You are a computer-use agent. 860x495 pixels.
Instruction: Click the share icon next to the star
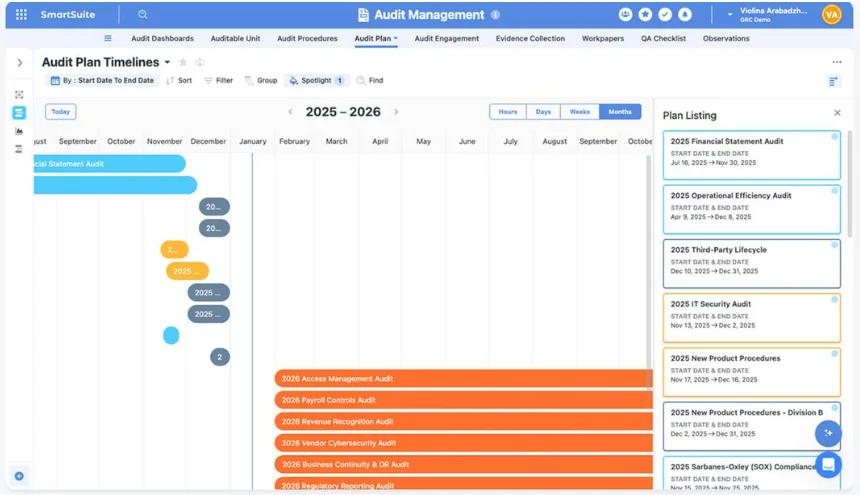click(x=200, y=62)
